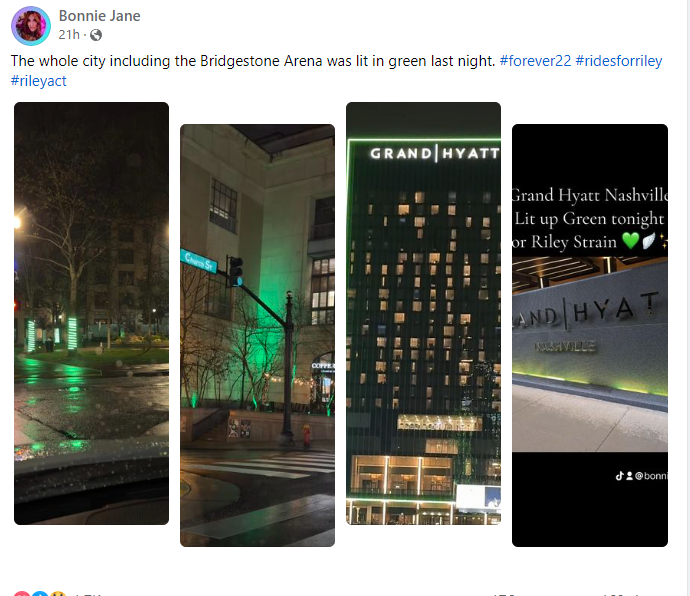Click the post caption about Bridgestone Arena
The width and height of the screenshot is (690, 596).
[x=253, y=61]
